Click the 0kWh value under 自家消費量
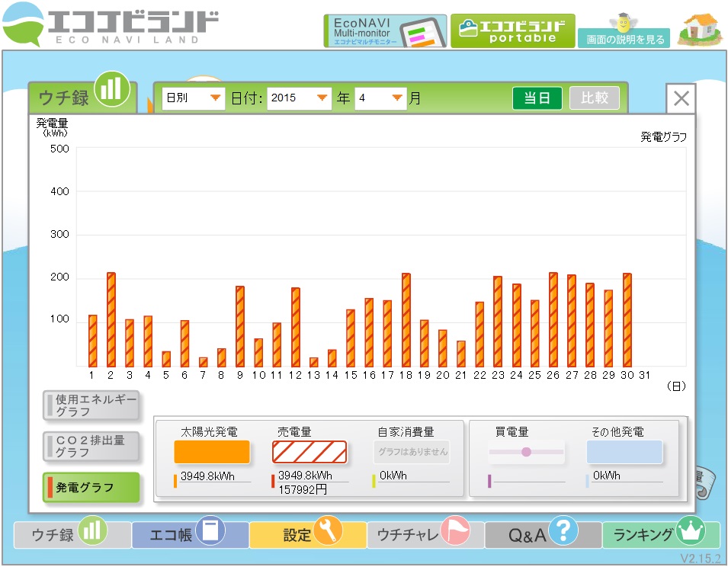 pos(393,476)
